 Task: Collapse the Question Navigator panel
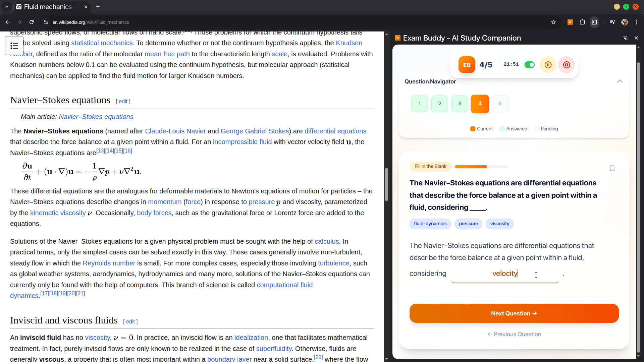coord(620,81)
